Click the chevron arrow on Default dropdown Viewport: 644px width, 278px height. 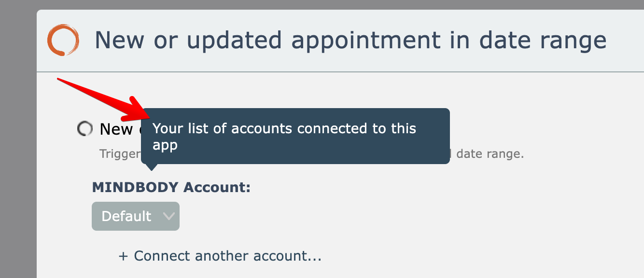point(169,216)
